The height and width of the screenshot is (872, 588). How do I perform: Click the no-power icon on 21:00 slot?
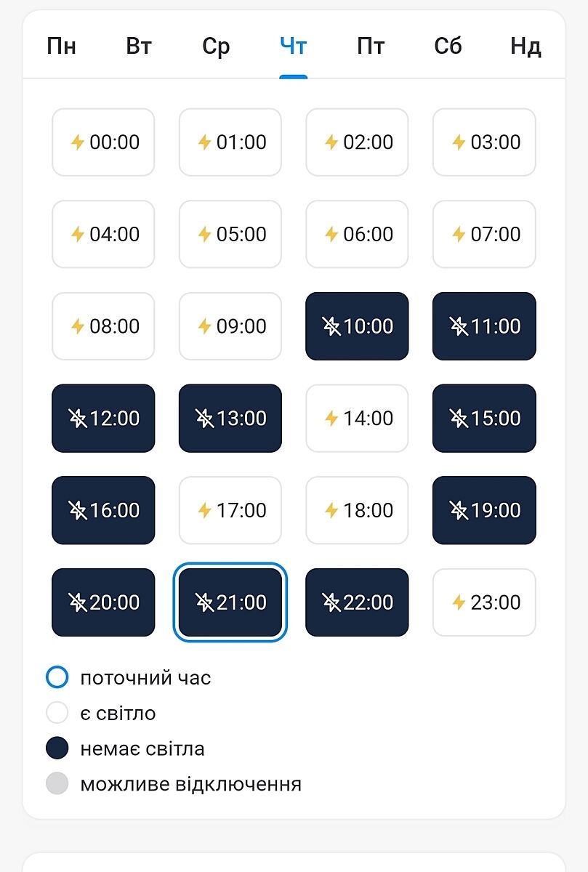(x=205, y=602)
